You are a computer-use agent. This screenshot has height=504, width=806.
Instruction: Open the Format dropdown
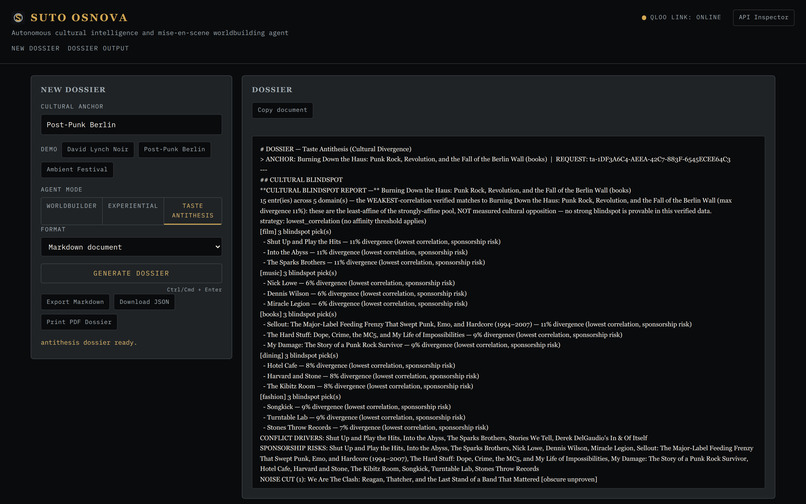tap(131, 247)
